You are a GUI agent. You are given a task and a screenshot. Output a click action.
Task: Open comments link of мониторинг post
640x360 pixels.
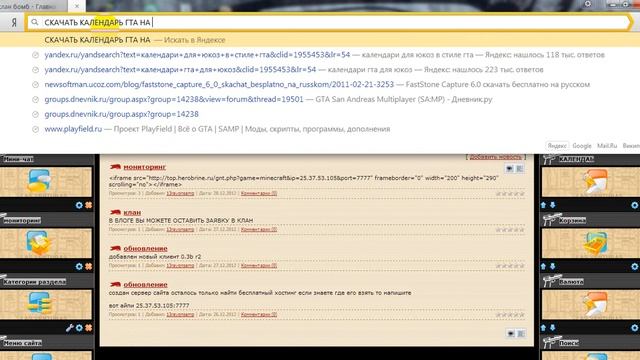coord(259,193)
